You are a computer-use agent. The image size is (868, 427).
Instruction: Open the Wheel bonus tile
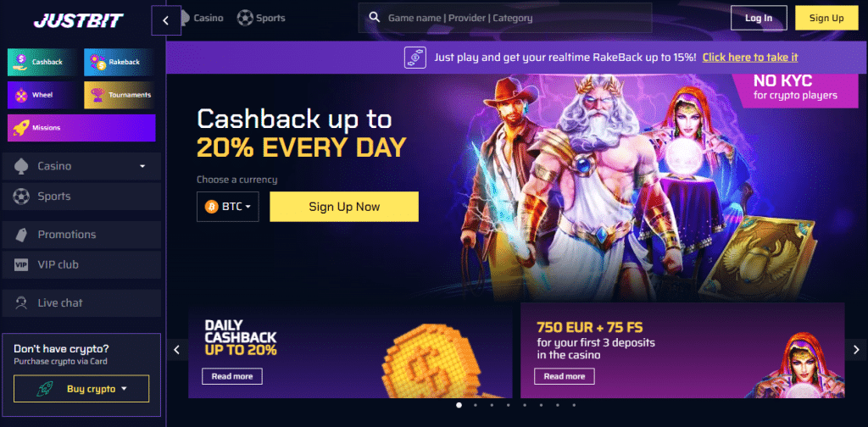(43, 95)
